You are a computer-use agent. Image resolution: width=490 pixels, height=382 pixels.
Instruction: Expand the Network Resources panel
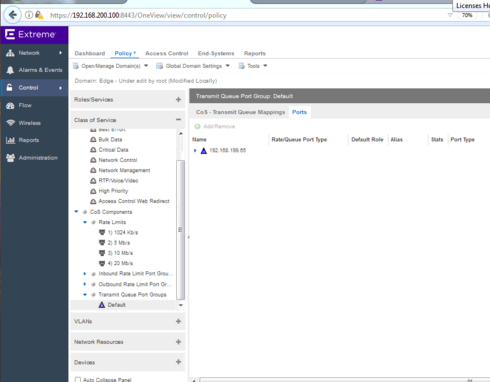(x=178, y=342)
